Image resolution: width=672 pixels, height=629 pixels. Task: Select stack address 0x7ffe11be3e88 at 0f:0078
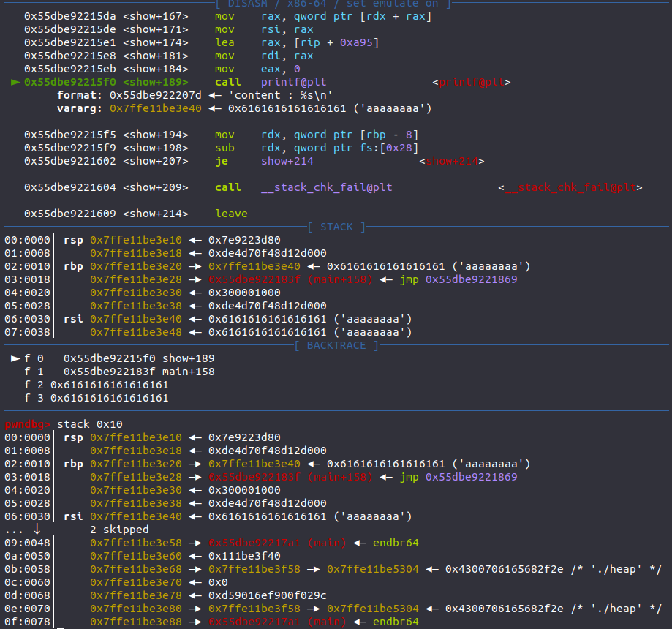pos(136,622)
